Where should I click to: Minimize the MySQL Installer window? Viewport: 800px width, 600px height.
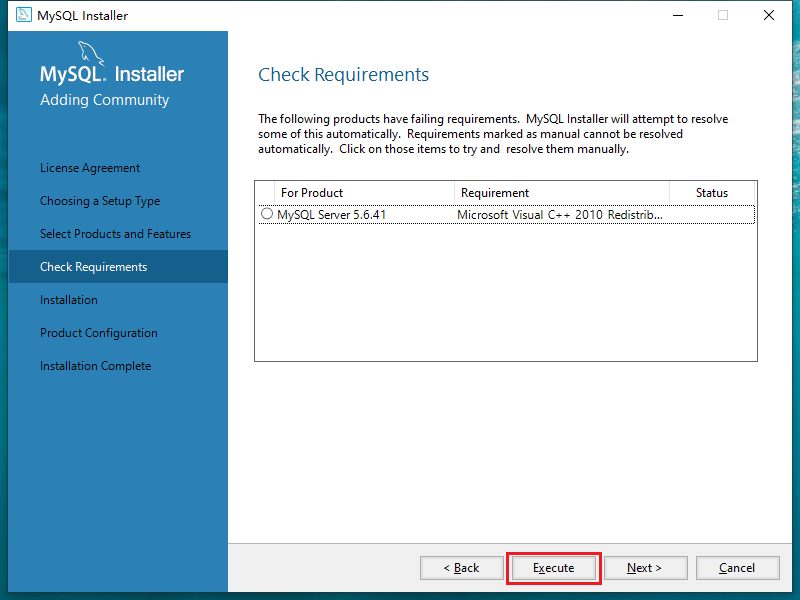678,15
